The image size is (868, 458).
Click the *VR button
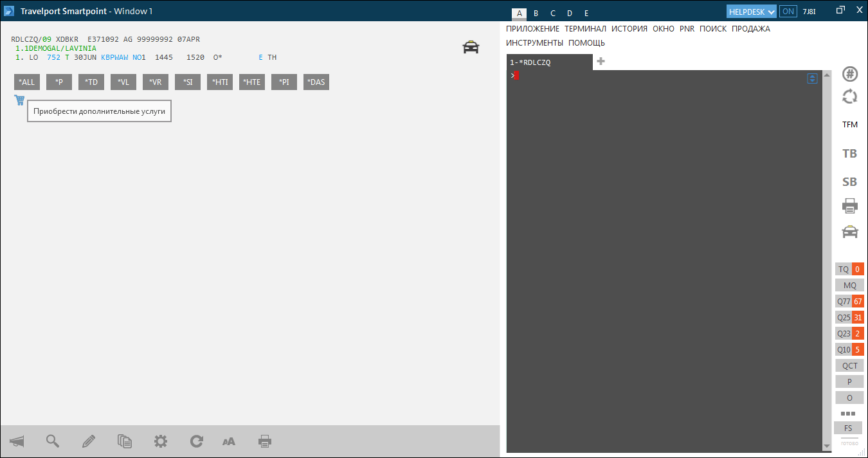pos(156,82)
